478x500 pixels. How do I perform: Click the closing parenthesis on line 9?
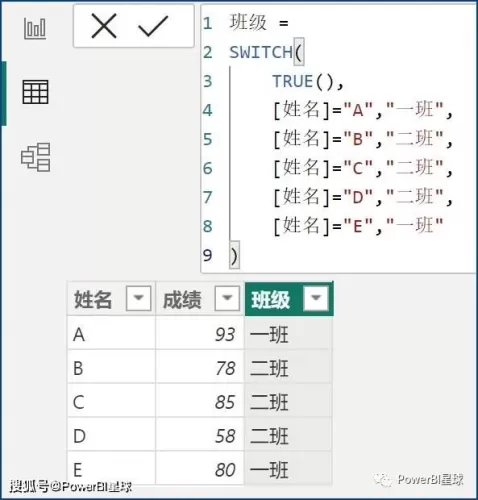(234, 256)
